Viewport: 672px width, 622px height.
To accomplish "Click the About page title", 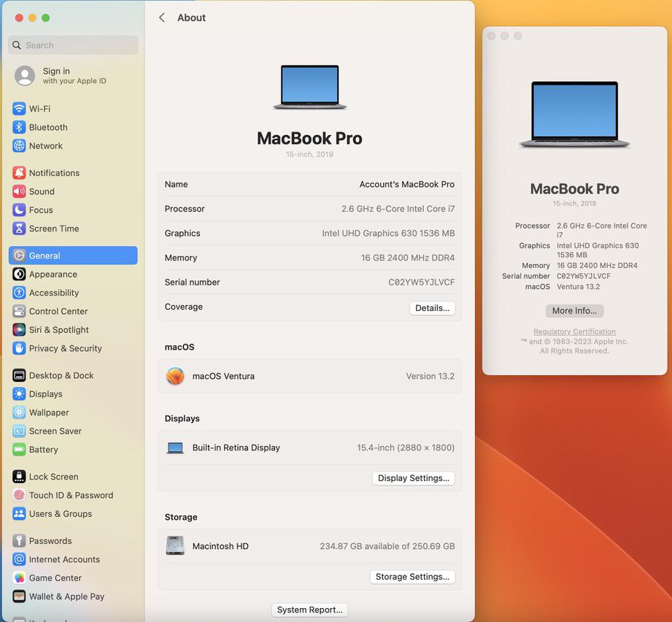I will pyautogui.click(x=192, y=18).
